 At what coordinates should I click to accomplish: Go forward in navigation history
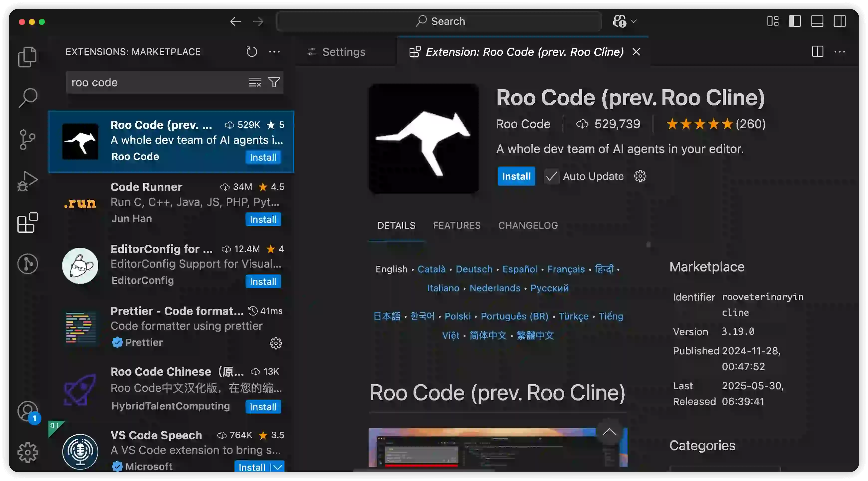pyautogui.click(x=258, y=21)
